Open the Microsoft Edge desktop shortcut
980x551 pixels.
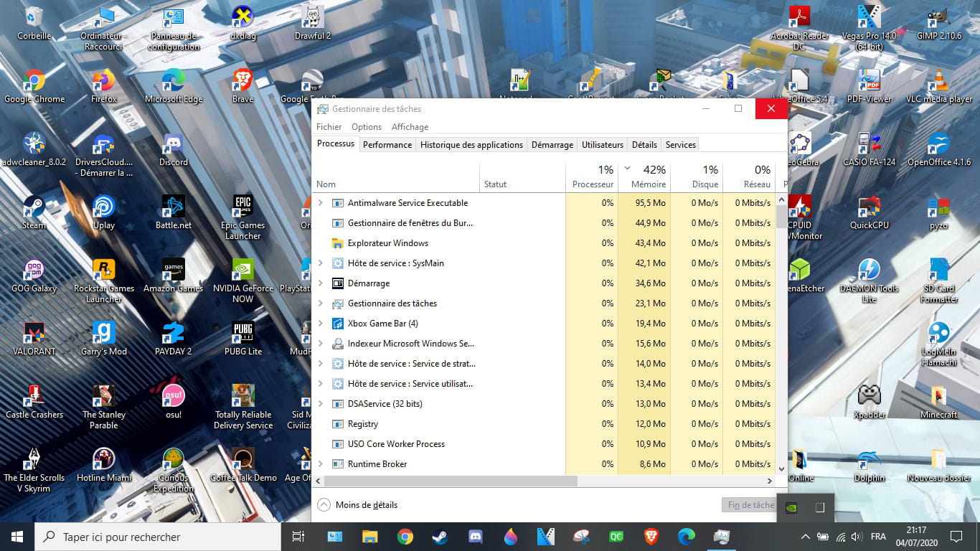174,87
